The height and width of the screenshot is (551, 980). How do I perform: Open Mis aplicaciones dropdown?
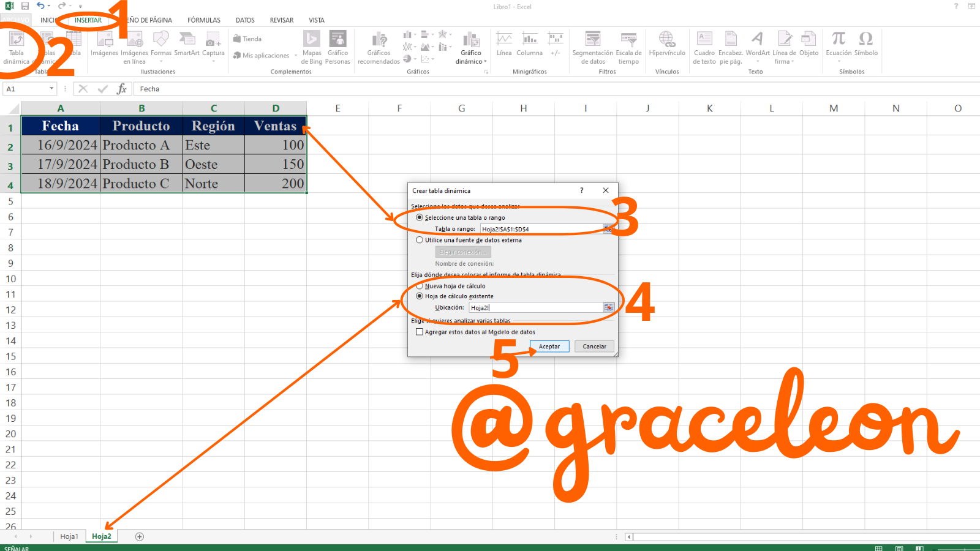tap(296, 56)
